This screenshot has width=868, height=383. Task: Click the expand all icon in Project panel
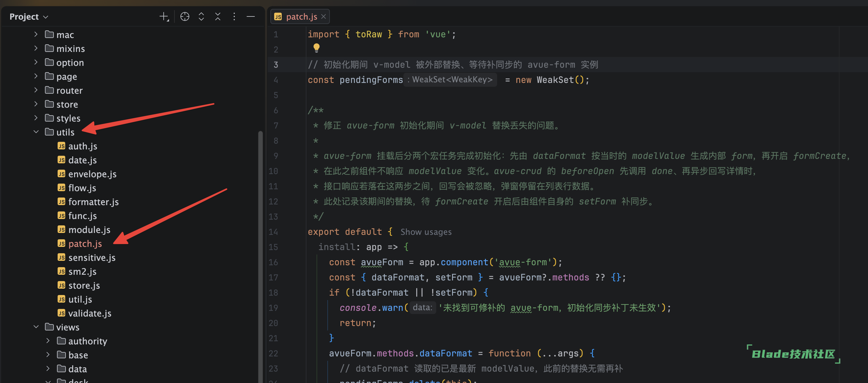click(x=201, y=16)
